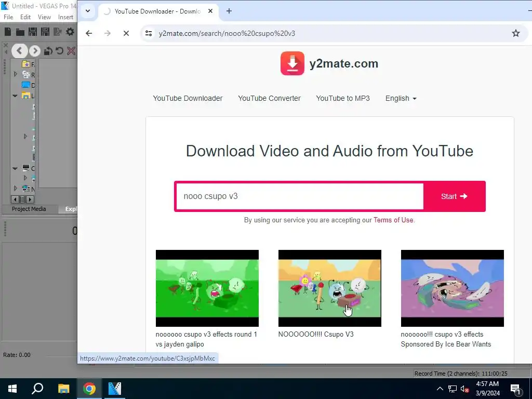532x399 pixels.
Task: Open File Explorer from the taskbar
Action: click(63, 389)
